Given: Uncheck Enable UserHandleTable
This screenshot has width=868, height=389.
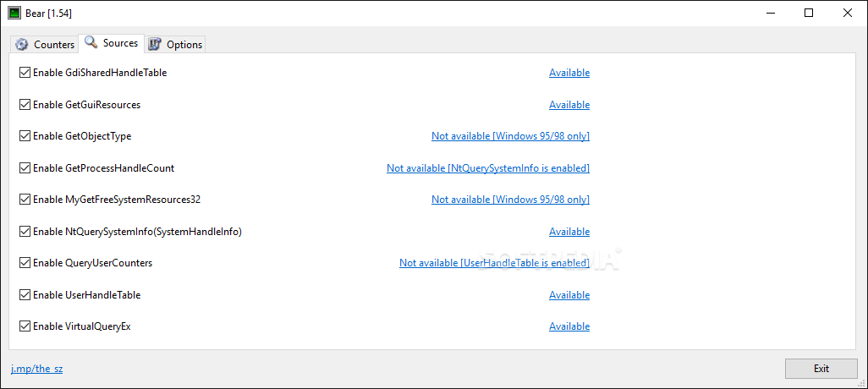Looking at the screenshot, I should (25, 295).
